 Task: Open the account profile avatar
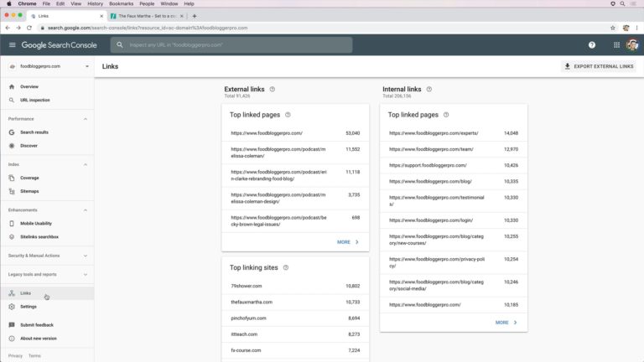pyautogui.click(x=632, y=45)
